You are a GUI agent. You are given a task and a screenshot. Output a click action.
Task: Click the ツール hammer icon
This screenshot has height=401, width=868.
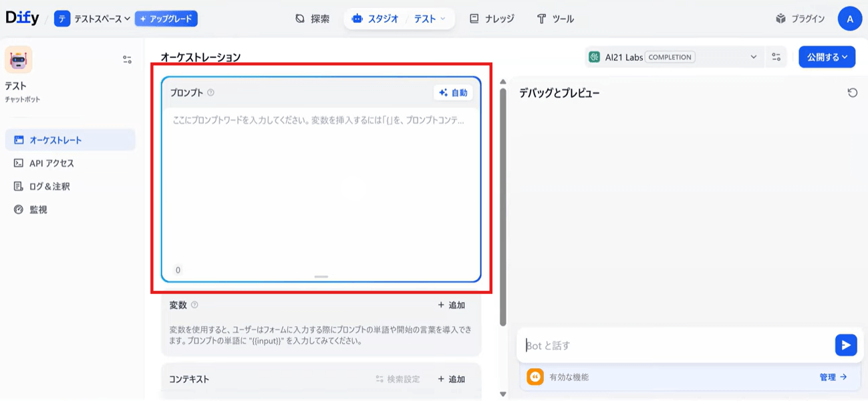point(542,19)
